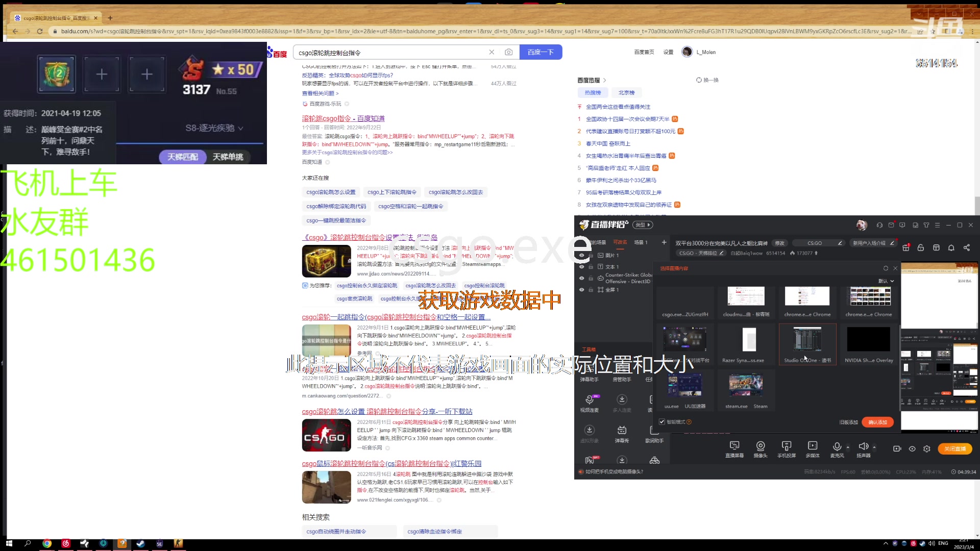Open Steam from the Windows taskbar
980x551 pixels.
140,544
